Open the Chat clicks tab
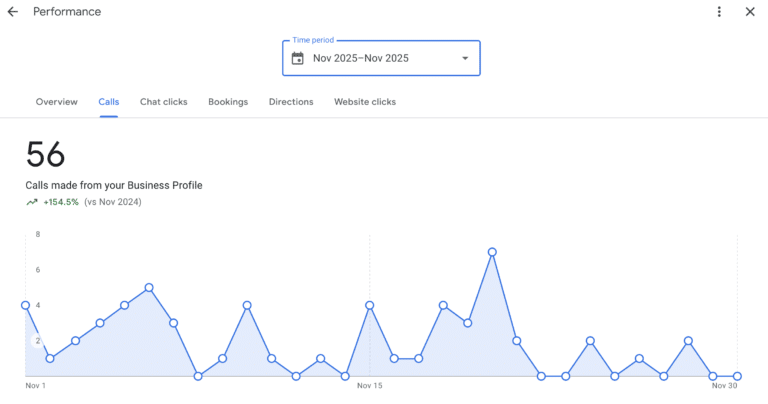 coord(163,102)
